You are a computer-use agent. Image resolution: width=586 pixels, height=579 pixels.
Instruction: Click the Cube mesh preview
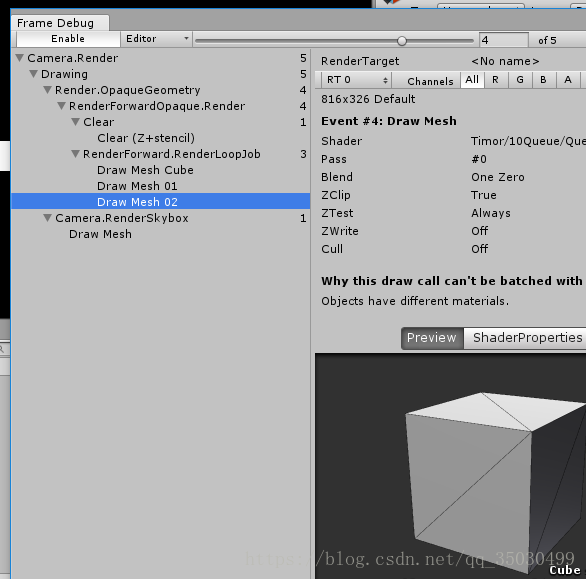click(450, 466)
